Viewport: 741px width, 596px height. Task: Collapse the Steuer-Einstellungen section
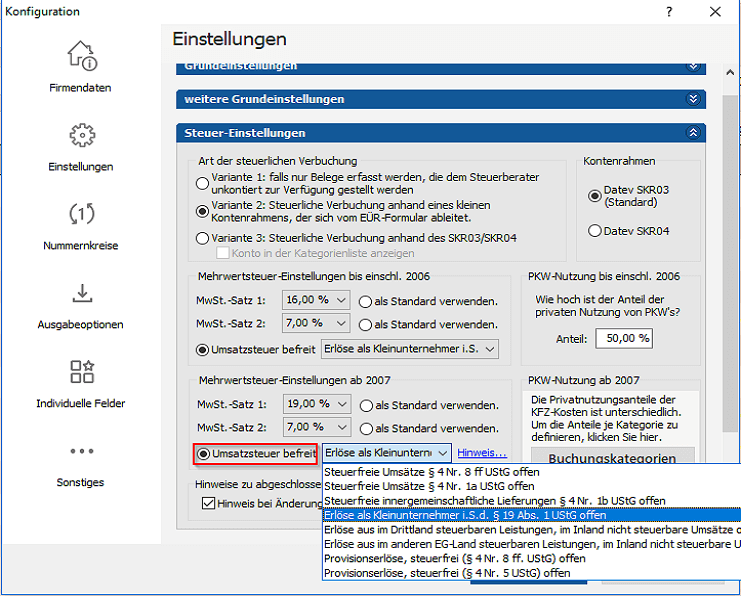(692, 133)
